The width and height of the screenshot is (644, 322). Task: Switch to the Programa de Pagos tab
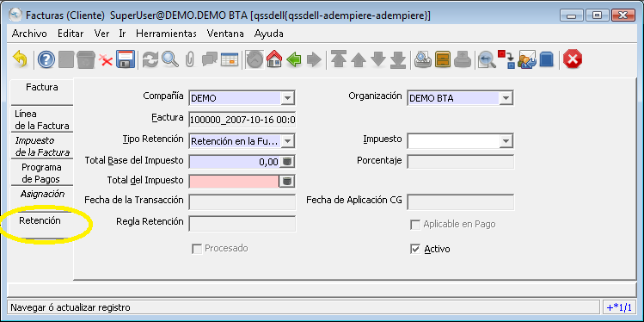pos(42,173)
